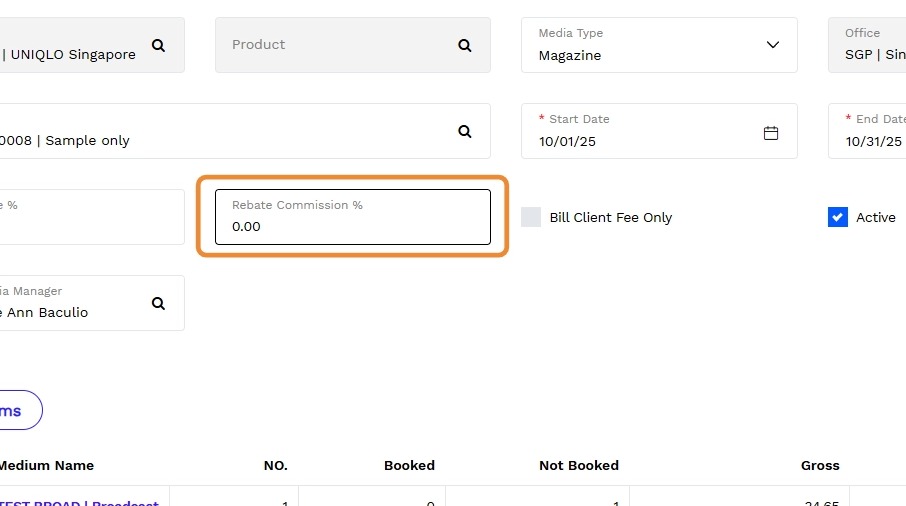Image resolution: width=906 pixels, height=506 pixels.
Task: Click search icon in the Sample only field
Action: (x=464, y=131)
